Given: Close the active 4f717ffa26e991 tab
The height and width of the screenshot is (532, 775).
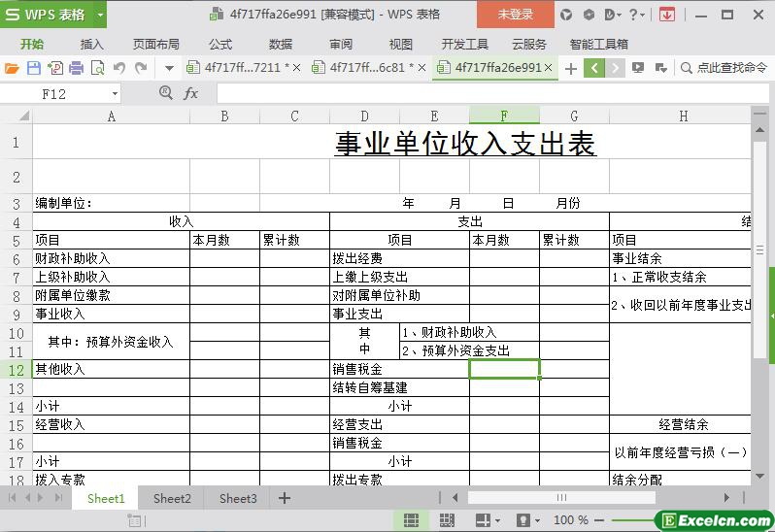Looking at the screenshot, I should click(548, 68).
